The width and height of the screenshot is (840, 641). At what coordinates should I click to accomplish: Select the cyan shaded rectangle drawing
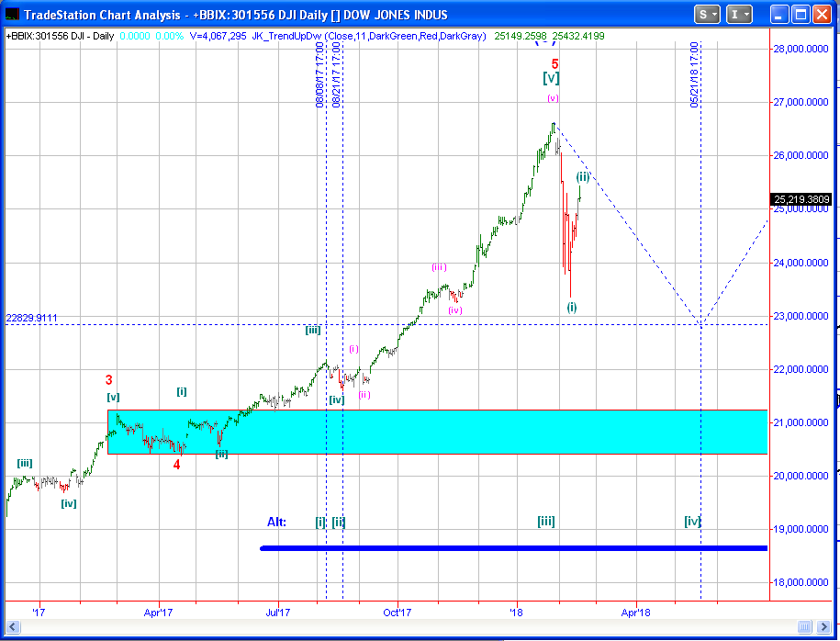point(437,432)
